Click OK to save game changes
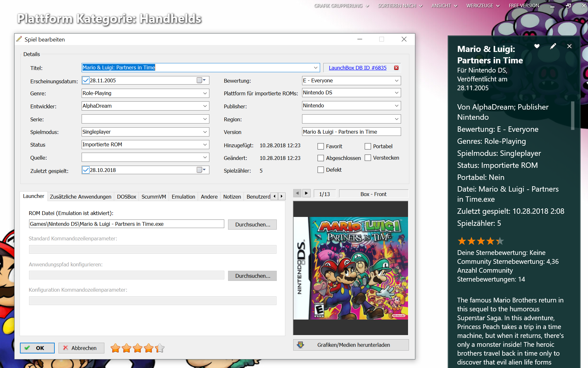Screen dimensions: 588x368 37,348
